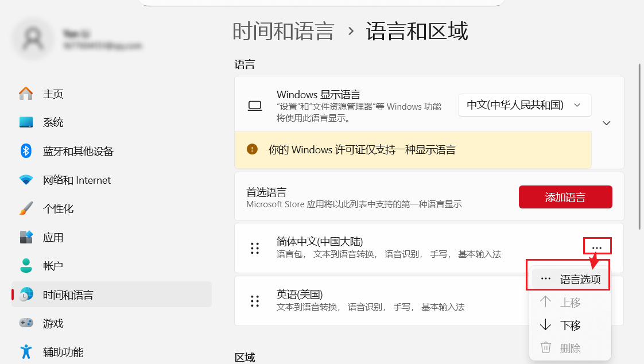This screenshot has height=364, width=644.
Task: Open the three-dot menu for 简体中文
Action: point(597,247)
